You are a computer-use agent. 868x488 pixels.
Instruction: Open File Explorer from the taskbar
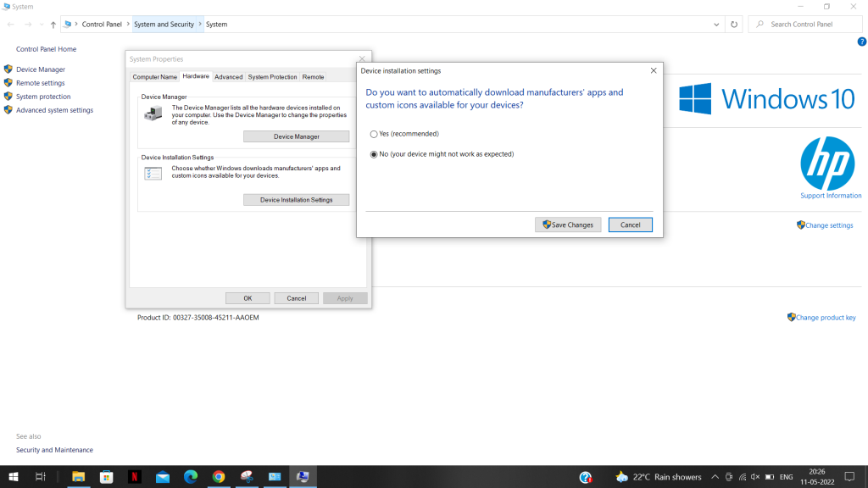78,477
